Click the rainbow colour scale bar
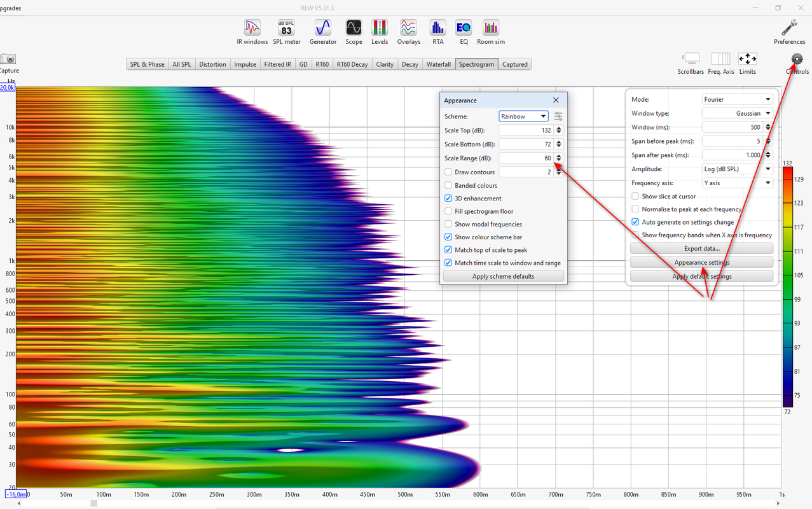This screenshot has width=812, height=509. pyautogui.click(x=788, y=286)
